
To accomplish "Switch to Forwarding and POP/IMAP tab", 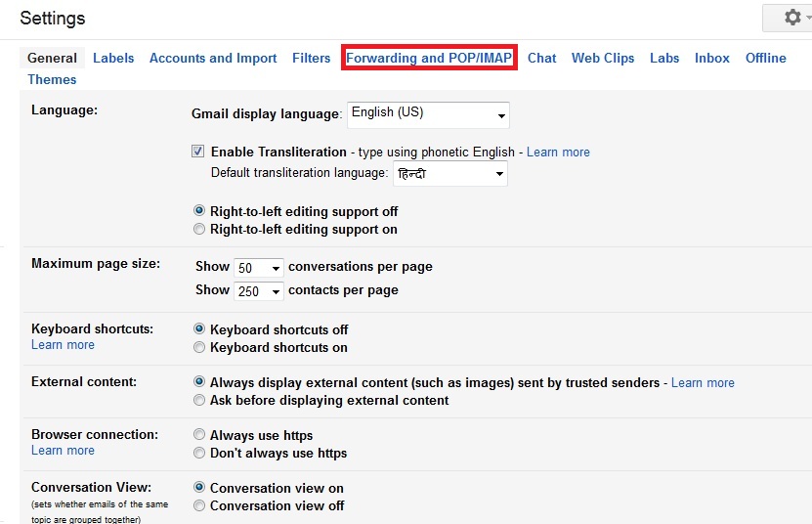I will (x=429, y=58).
